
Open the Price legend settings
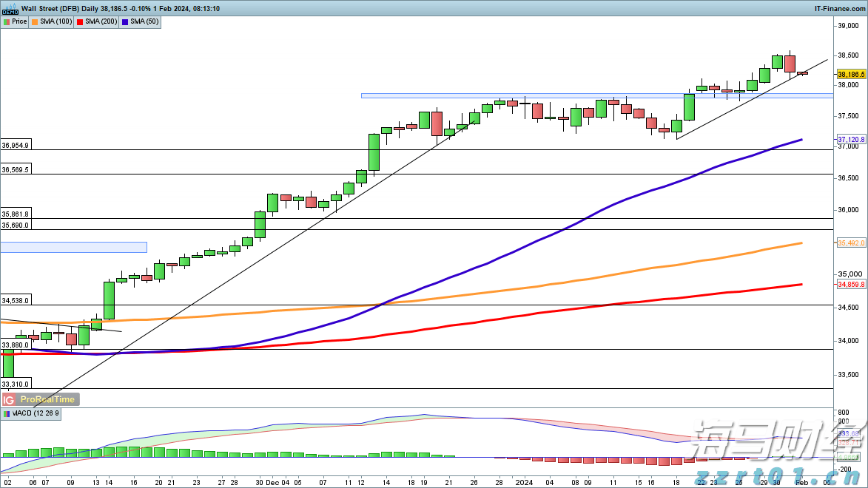19,22
